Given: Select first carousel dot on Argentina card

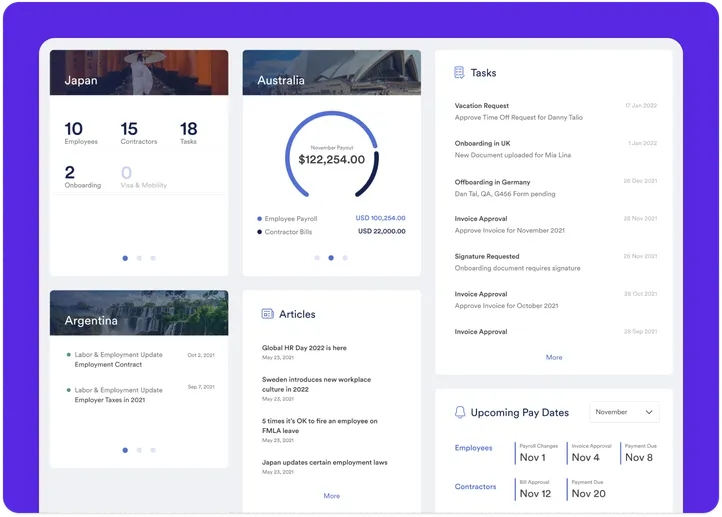Looking at the screenshot, I should click(125, 450).
